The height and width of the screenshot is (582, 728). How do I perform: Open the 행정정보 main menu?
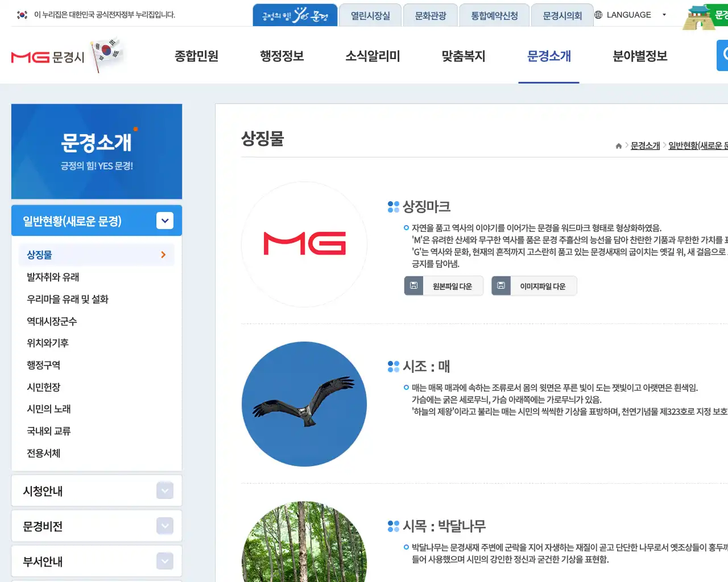tap(282, 56)
